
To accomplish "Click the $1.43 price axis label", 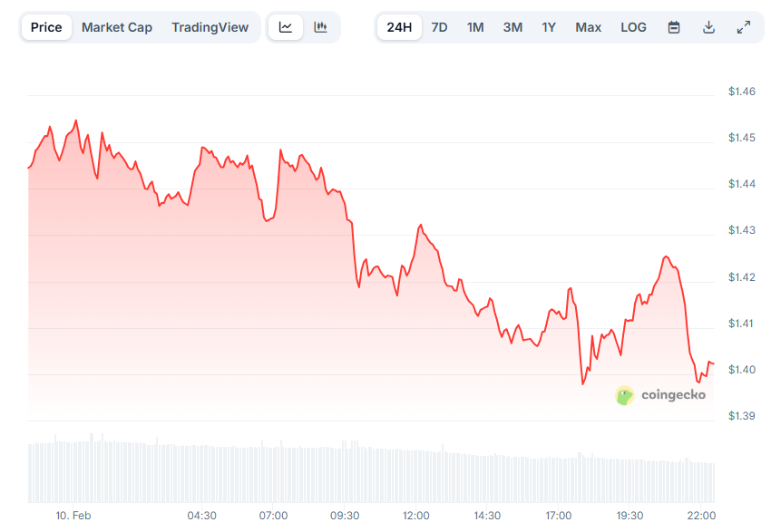I will (x=741, y=230).
